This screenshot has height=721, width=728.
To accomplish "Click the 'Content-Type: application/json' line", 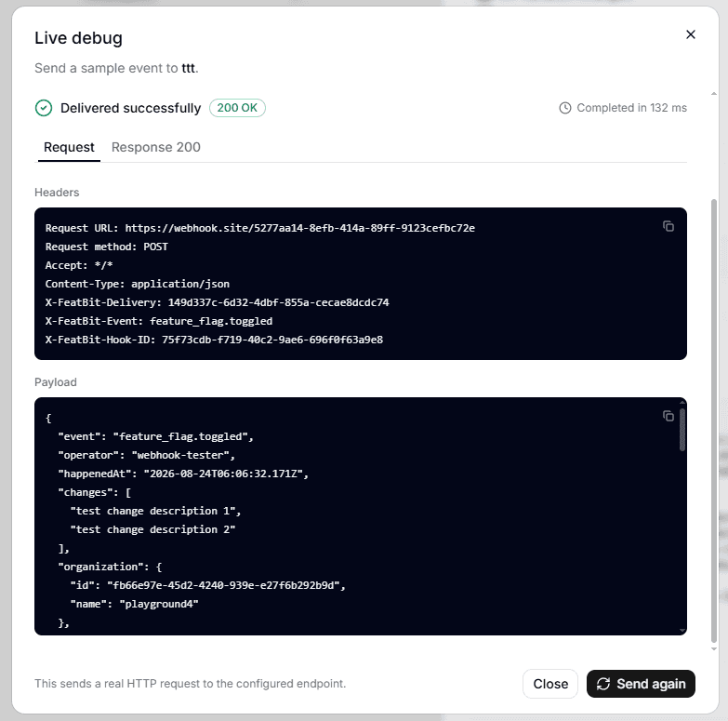I will [138, 284].
